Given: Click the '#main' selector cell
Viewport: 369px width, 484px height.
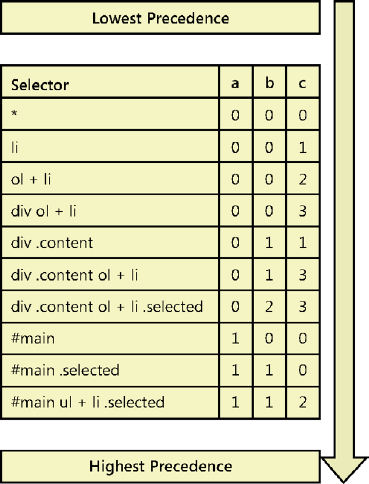Looking at the screenshot, I should click(x=110, y=338).
